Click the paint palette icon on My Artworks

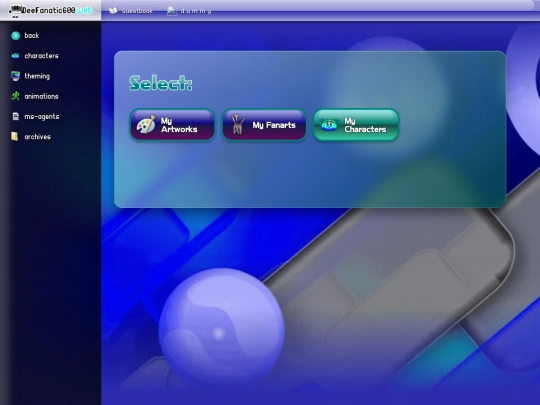coord(146,124)
